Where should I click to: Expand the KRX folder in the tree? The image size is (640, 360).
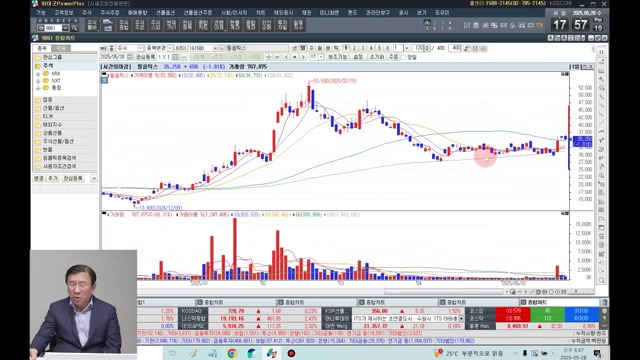point(38,74)
